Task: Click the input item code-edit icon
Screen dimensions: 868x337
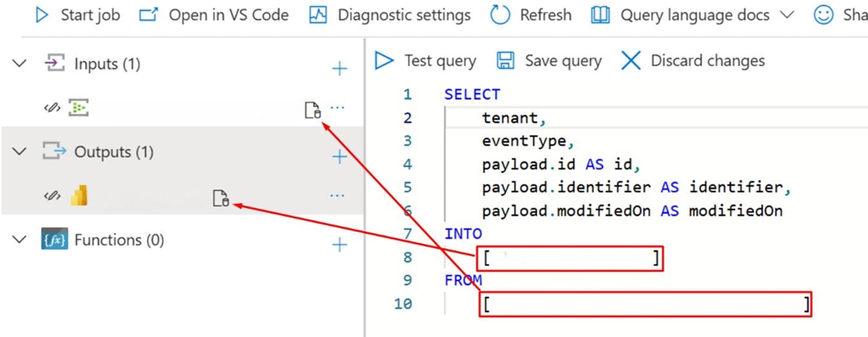Action: click(51, 109)
